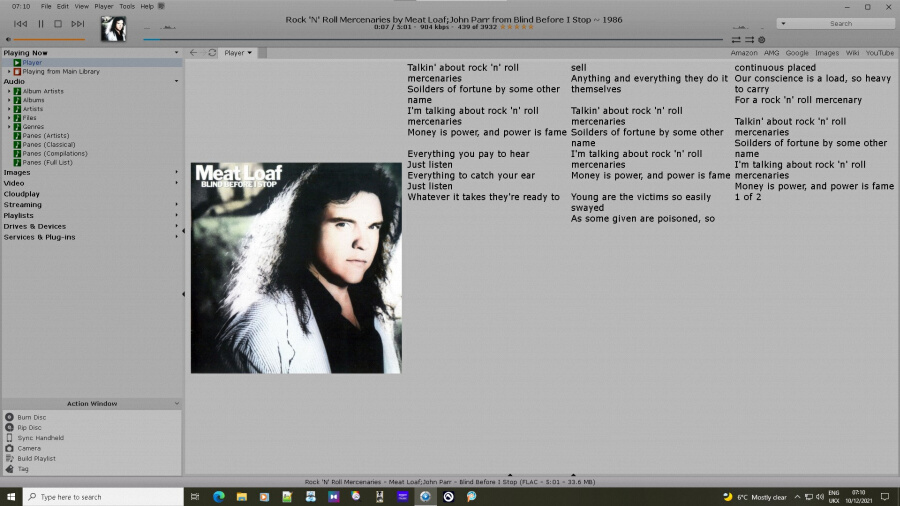Image resolution: width=900 pixels, height=506 pixels.
Task: Seek on the track progress bar
Action: 433,40
